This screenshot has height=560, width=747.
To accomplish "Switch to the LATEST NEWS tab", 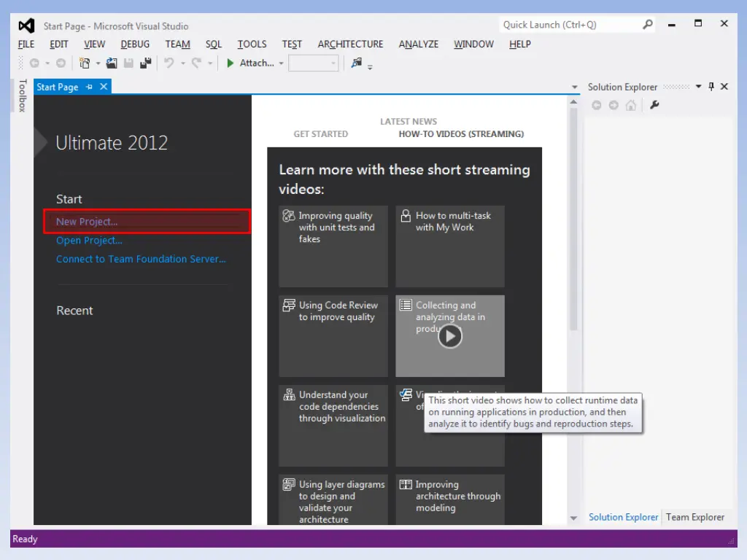I will tap(409, 122).
